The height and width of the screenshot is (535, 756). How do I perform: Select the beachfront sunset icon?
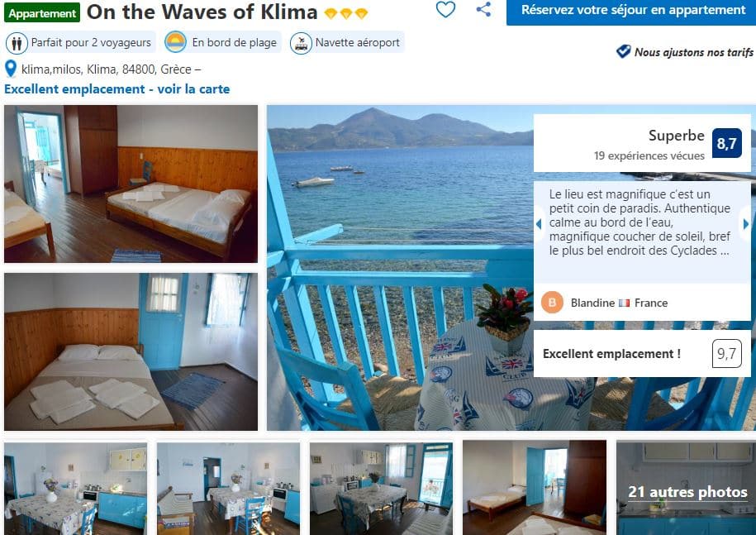click(x=175, y=42)
